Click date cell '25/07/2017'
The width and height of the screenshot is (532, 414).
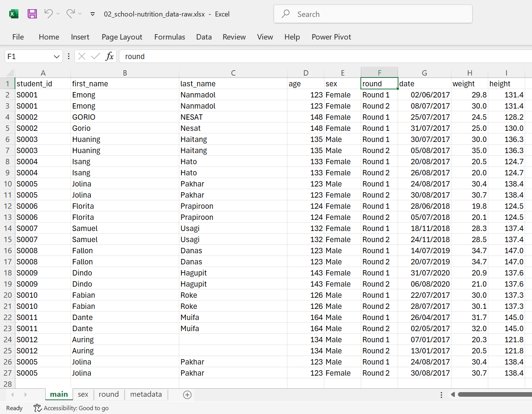click(x=425, y=117)
